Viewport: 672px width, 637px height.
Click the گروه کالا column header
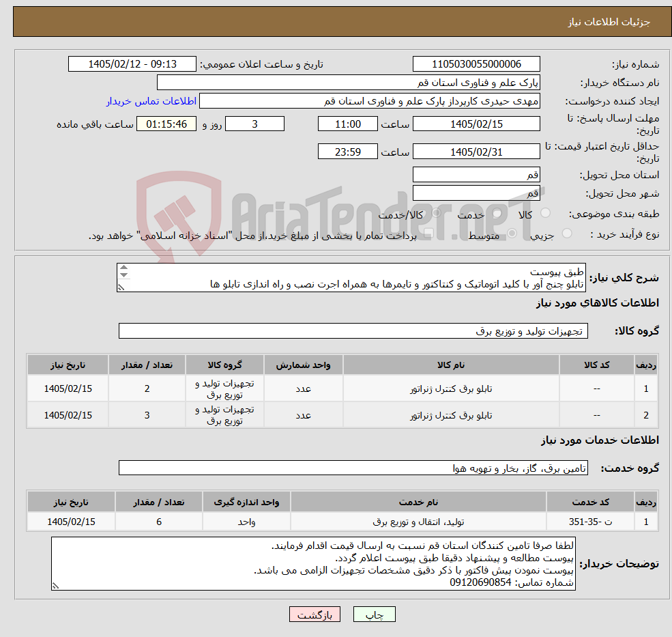coord(224,365)
